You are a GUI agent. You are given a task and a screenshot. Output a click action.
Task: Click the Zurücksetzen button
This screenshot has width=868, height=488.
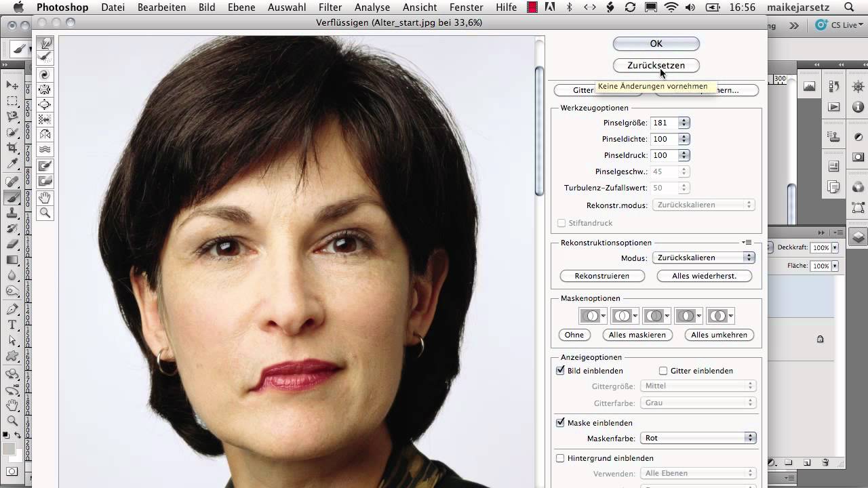(656, 65)
